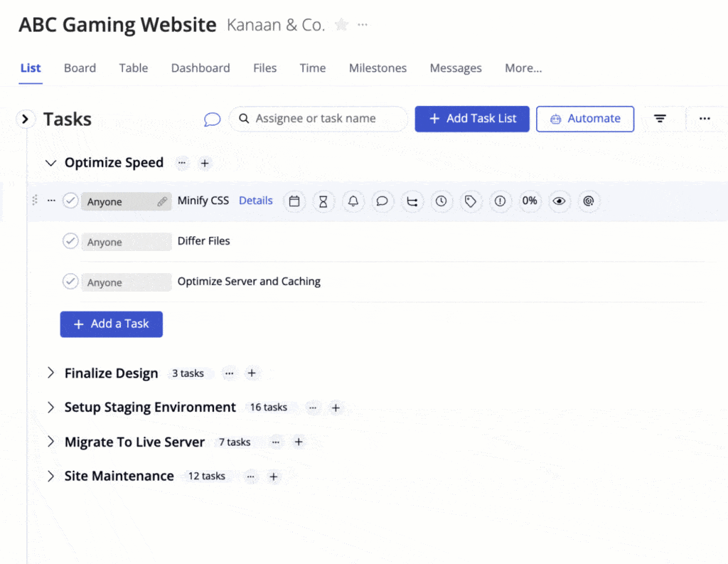
Task: Click the Automate button
Action: click(585, 119)
